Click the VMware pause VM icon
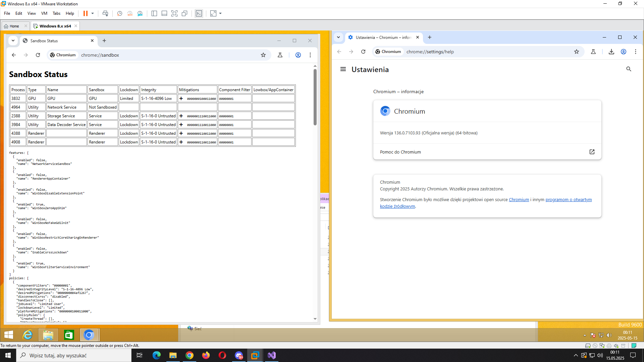Screen dimensions: 644x362 pyautogui.click(x=86, y=13)
